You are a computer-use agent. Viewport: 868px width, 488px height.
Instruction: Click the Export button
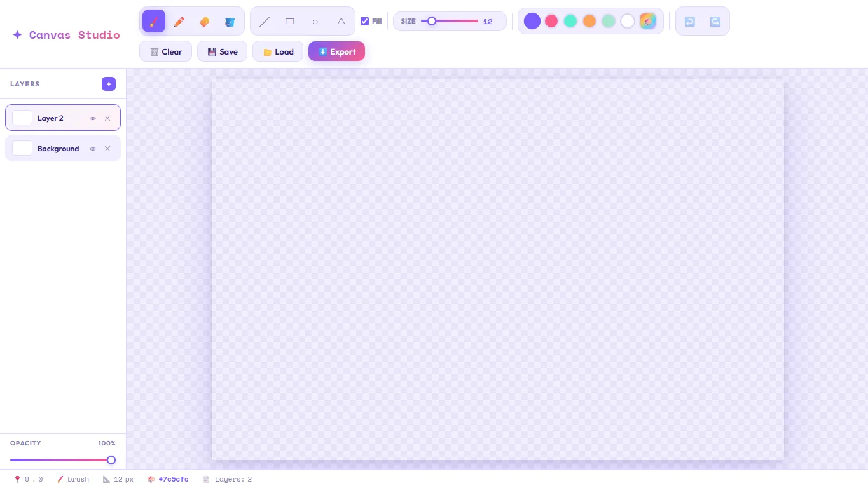pyautogui.click(x=336, y=51)
